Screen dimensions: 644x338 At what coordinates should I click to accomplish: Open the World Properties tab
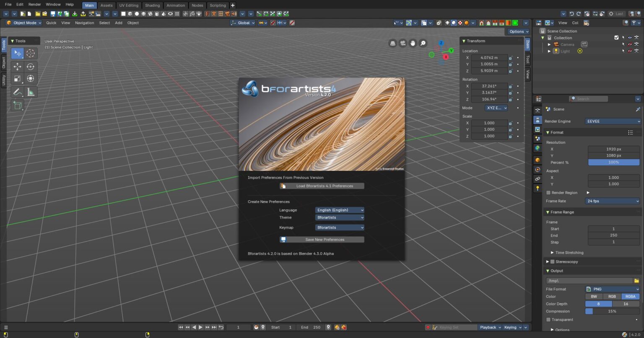click(x=538, y=148)
